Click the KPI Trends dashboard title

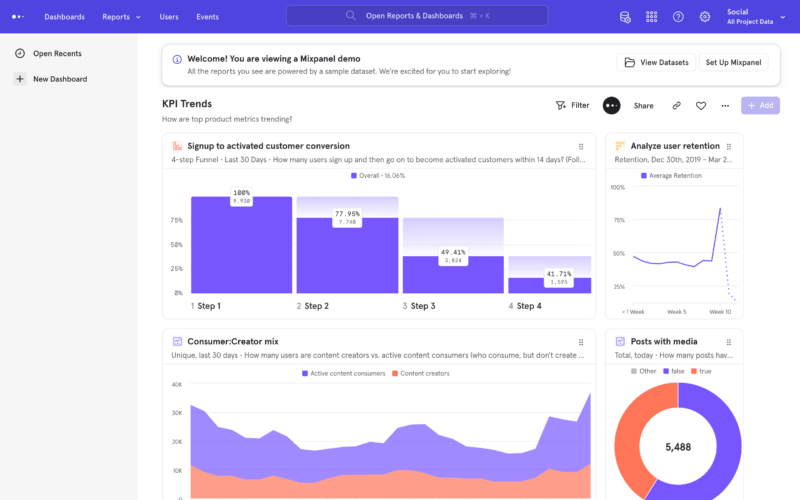(187, 104)
